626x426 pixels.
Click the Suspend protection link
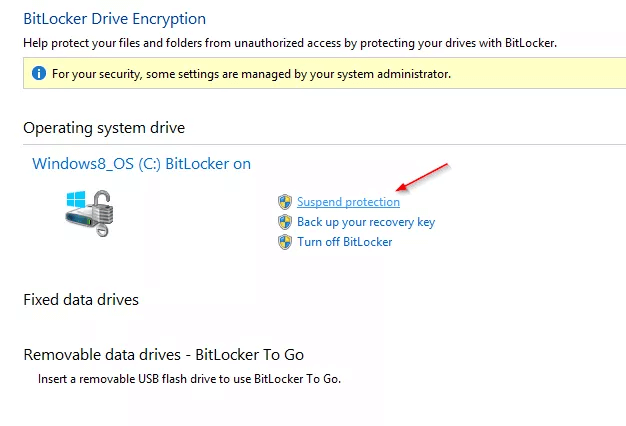(348, 202)
